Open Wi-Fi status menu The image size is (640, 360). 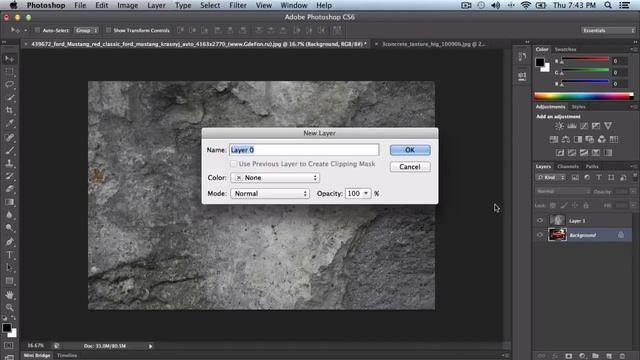(x=526, y=5)
